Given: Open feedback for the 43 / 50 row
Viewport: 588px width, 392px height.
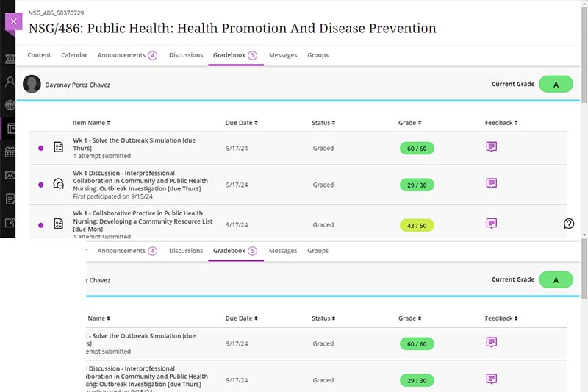Looking at the screenshot, I should (x=491, y=223).
